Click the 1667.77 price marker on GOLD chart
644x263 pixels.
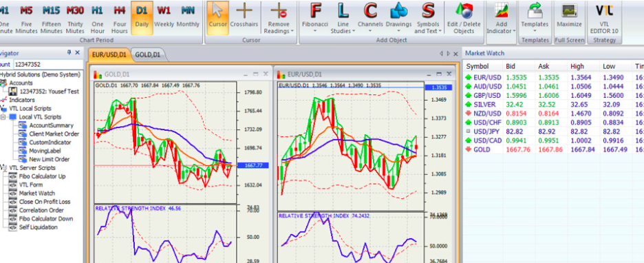[253, 165]
